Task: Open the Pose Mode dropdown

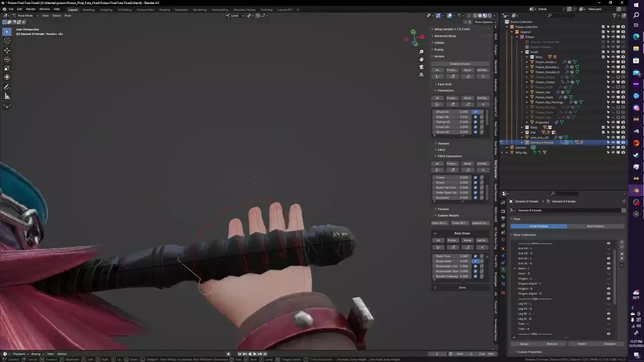Action: (x=23, y=16)
